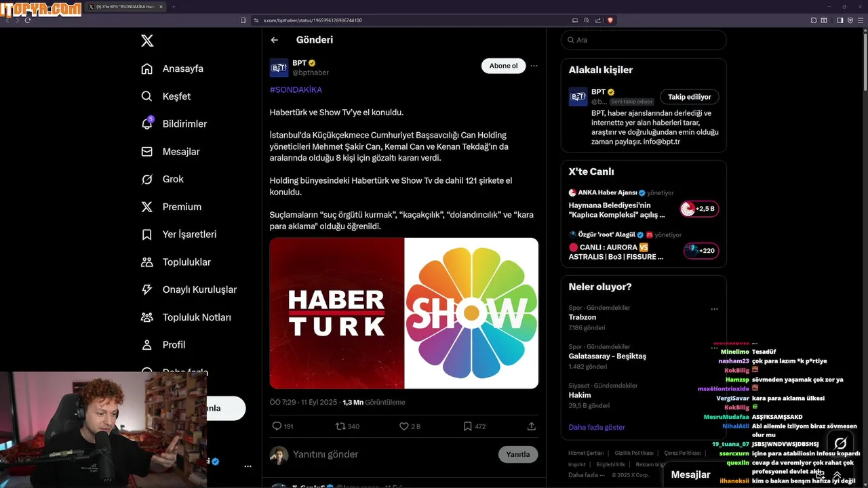Viewport: 868px width, 488px height.
Task: Click the X logo in sidebar
Action: (147, 41)
